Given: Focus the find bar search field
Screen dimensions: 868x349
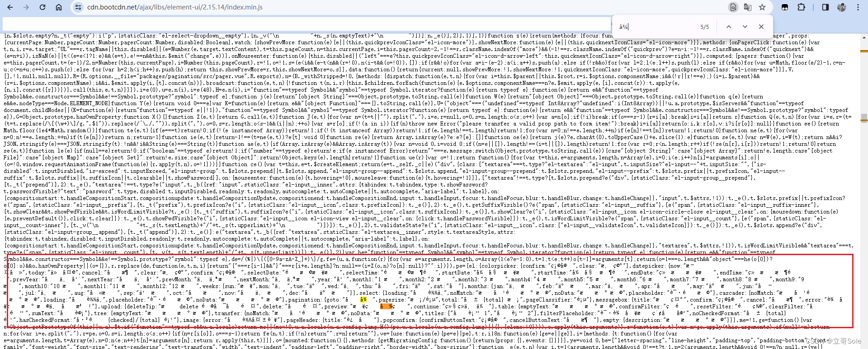Looking at the screenshot, I should tap(658, 27).
